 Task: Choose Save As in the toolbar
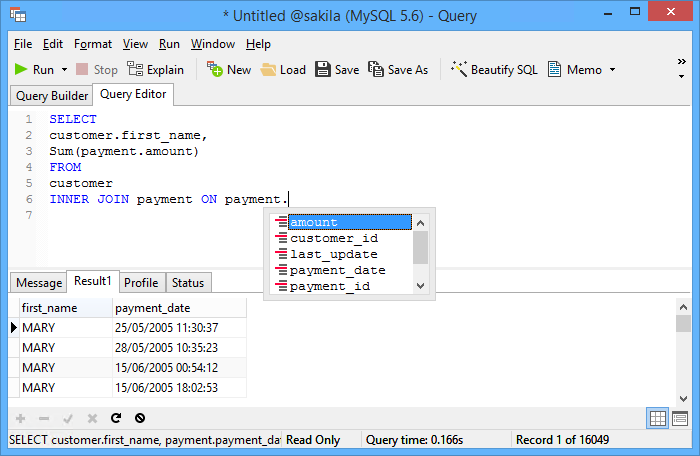(x=398, y=70)
